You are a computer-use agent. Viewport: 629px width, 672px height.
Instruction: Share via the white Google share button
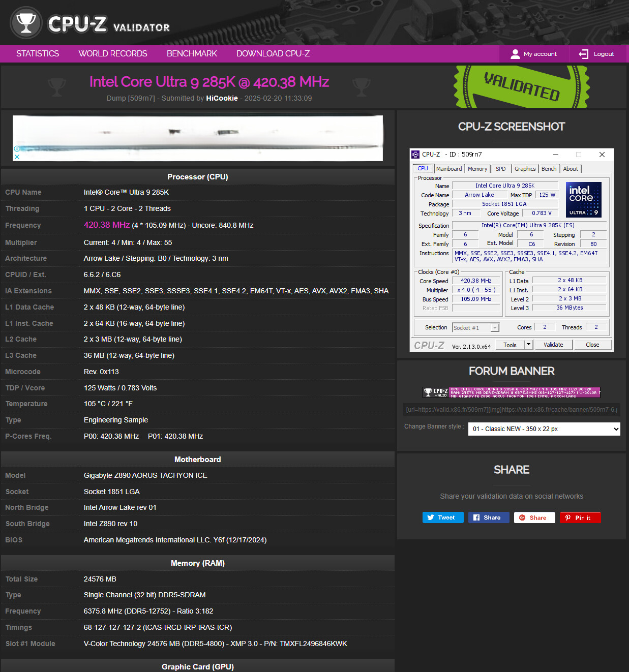534,517
